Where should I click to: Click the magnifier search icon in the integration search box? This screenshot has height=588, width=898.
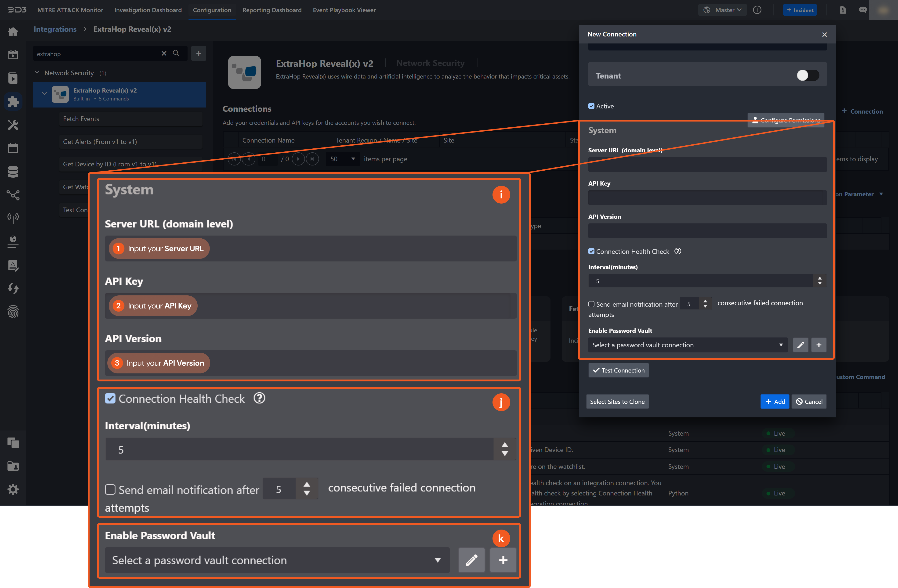click(x=176, y=54)
